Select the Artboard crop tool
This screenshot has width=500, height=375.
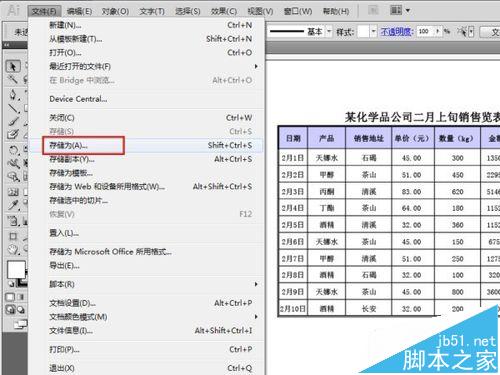click(x=13, y=236)
